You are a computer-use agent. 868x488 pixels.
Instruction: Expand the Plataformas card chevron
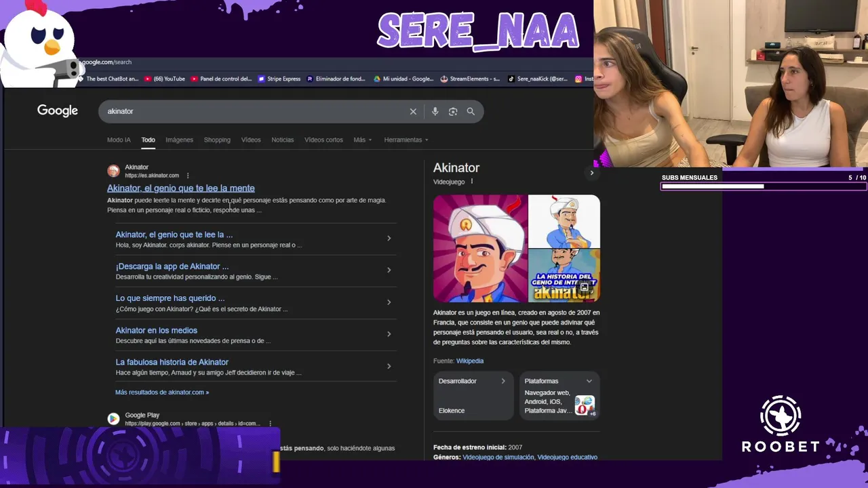click(589, 381)
